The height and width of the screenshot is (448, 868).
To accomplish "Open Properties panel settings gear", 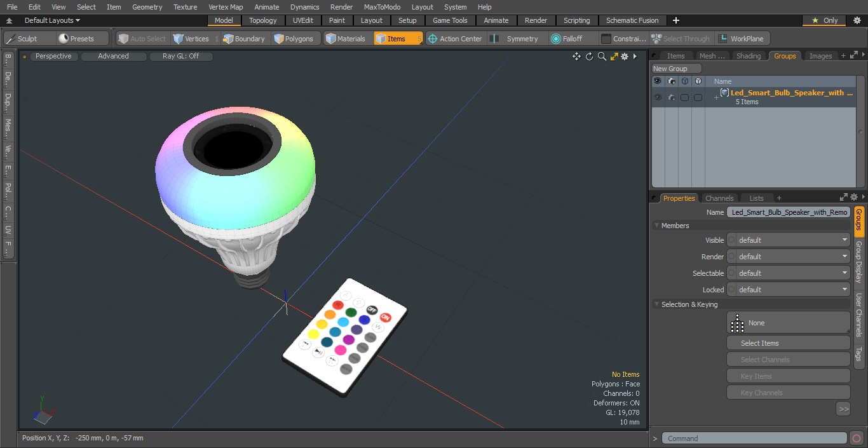I will (854, 198).
